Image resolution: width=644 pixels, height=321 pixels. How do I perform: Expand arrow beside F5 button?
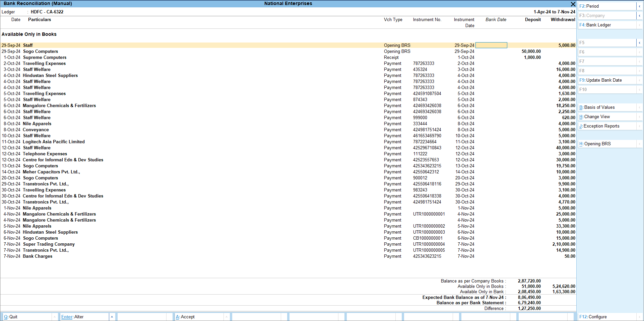tap(639, 43)
